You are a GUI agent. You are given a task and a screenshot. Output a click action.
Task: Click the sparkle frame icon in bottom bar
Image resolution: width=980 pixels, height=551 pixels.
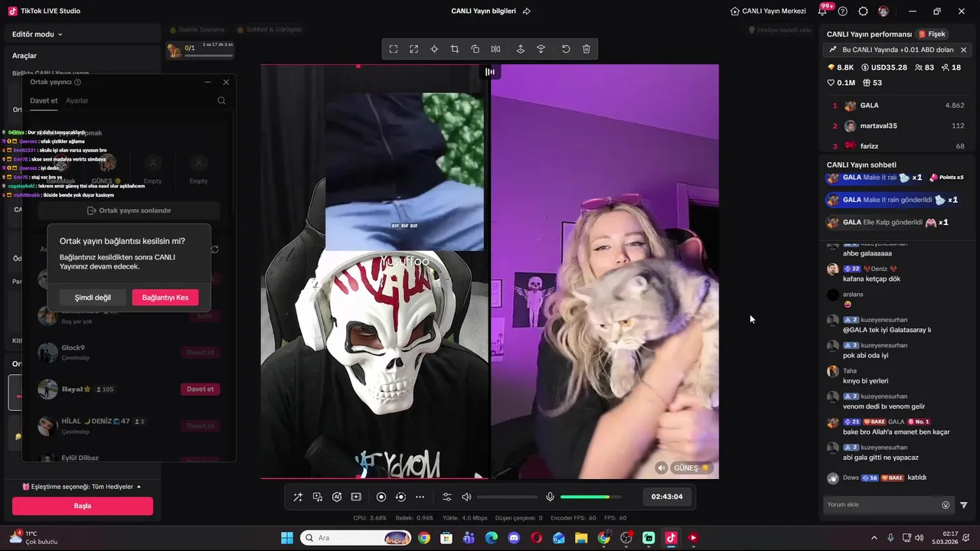click(356, 497)
